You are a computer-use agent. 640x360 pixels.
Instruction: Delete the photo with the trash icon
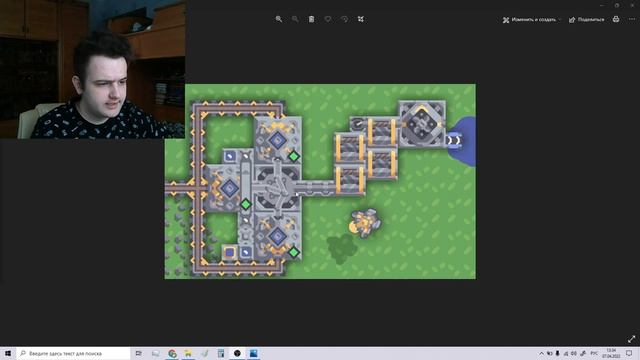(311, 19)
